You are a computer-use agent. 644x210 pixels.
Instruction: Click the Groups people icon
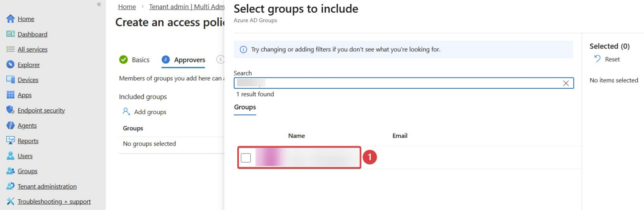pyautogui.click(x=11, y=171)
